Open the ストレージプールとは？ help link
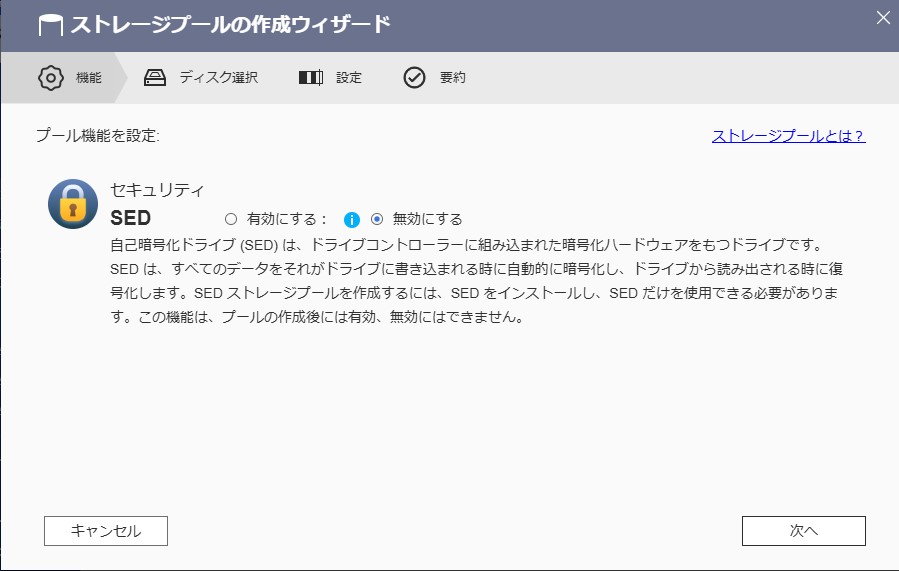Image resolution: width=899 pixels, height=571 pixels. [x=788, y=136]
